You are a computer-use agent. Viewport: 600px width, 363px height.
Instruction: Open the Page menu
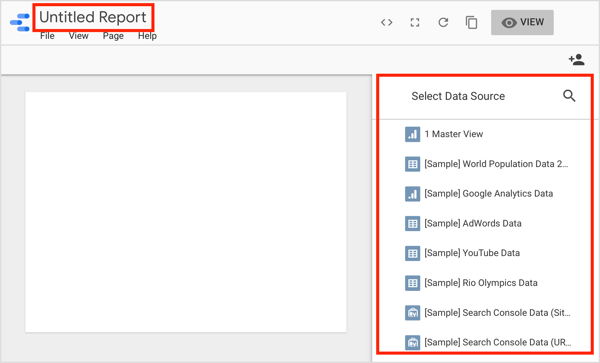click(113, 36)
